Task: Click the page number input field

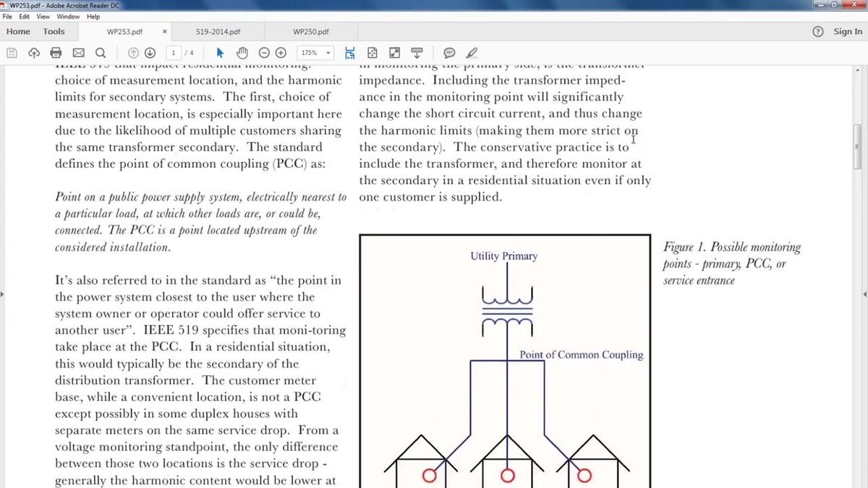Action: click(174, 53)
